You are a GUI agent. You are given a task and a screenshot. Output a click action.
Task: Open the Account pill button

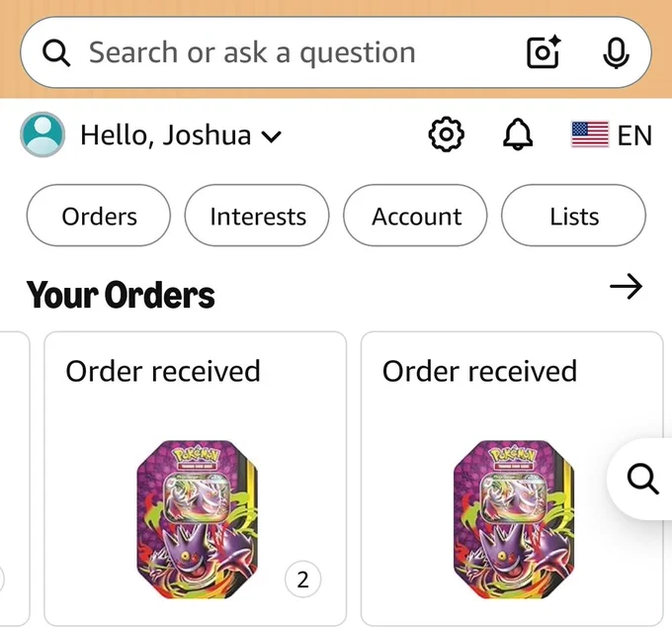[415, 216]
